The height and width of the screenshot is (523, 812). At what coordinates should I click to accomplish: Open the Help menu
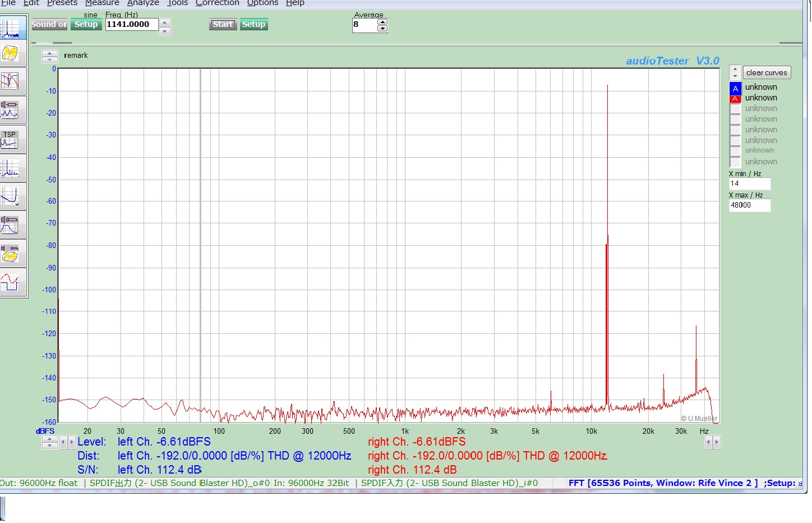[x=295, y=3]
